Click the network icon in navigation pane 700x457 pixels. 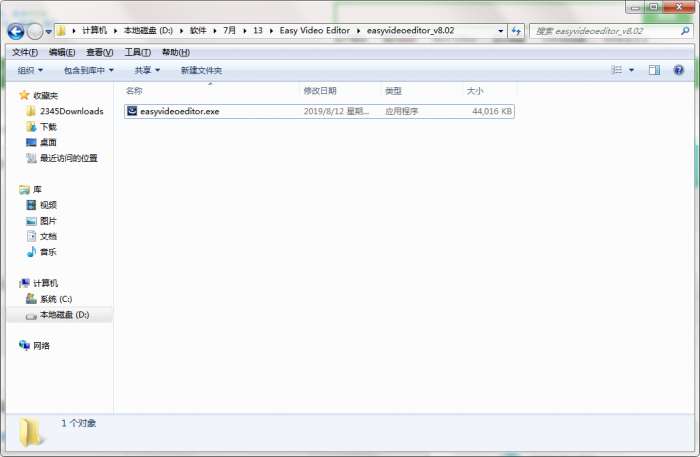[24, 345]
